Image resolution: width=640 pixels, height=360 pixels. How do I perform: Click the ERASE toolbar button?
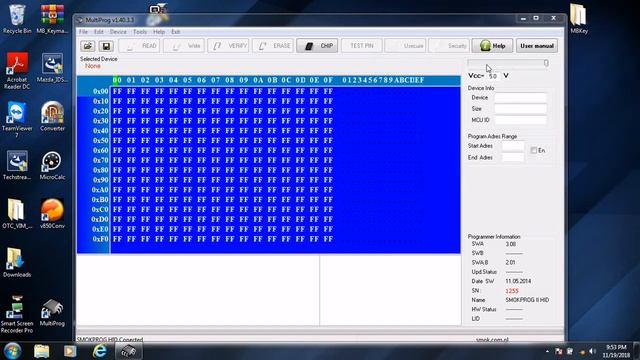[273, 46]
